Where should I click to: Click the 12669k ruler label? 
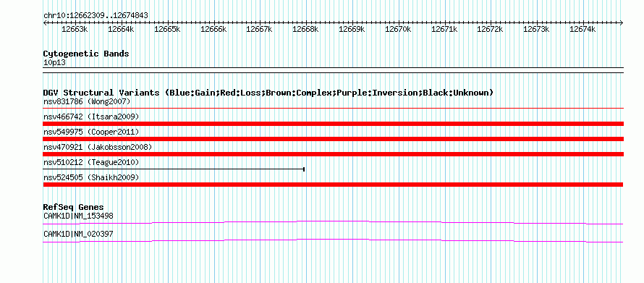(352, 30)
